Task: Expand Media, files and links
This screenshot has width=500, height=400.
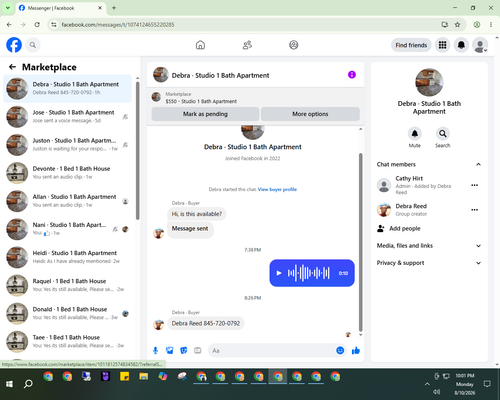Action: (429, 246)
